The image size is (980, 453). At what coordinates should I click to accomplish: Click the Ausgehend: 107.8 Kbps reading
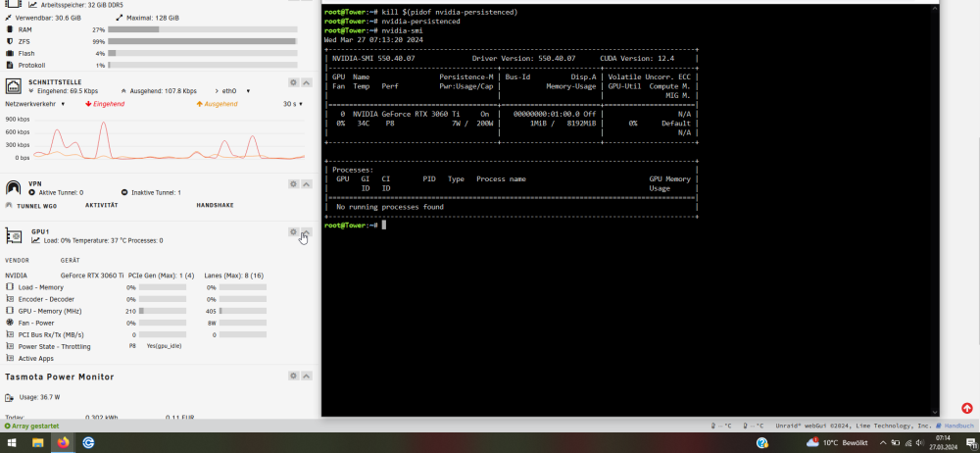coord(163,91)
